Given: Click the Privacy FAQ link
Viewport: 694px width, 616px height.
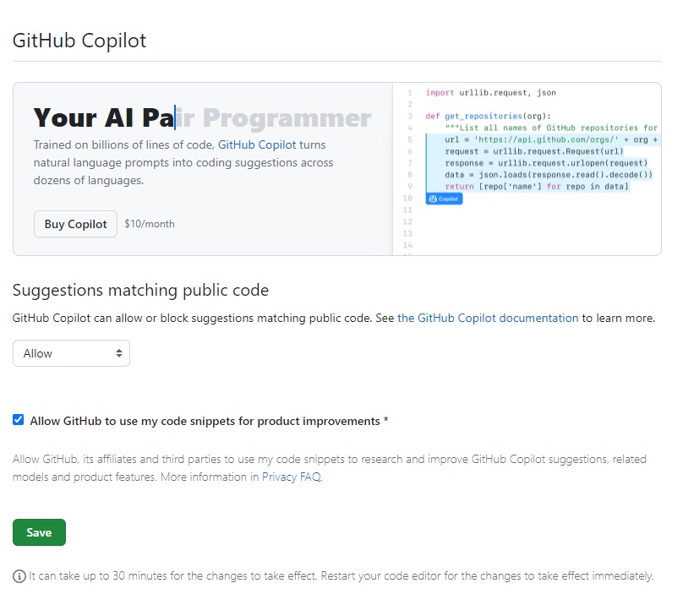Looking at the screenshot, I should (x=291, y=477).
